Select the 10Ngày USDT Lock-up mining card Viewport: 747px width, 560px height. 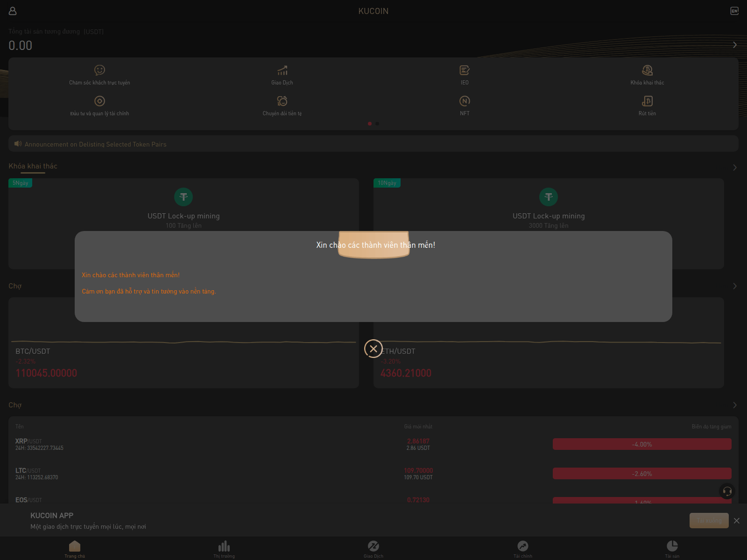(x=549, y=224)
